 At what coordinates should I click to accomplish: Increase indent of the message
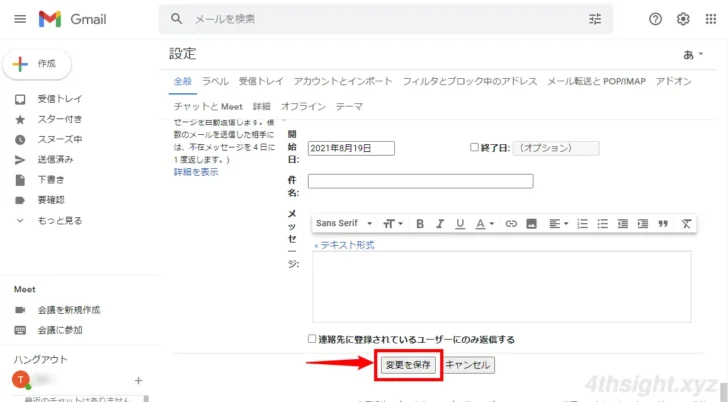point(643,224)
